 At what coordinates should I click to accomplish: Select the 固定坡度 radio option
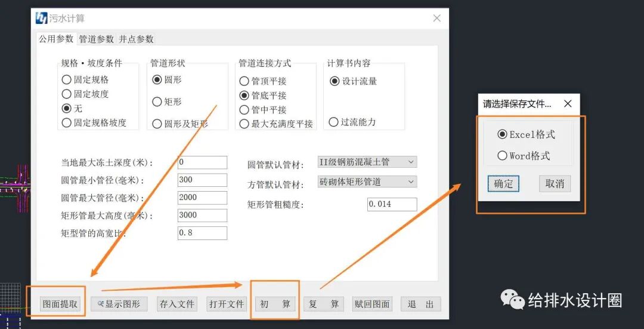click(x=67, y=94)
